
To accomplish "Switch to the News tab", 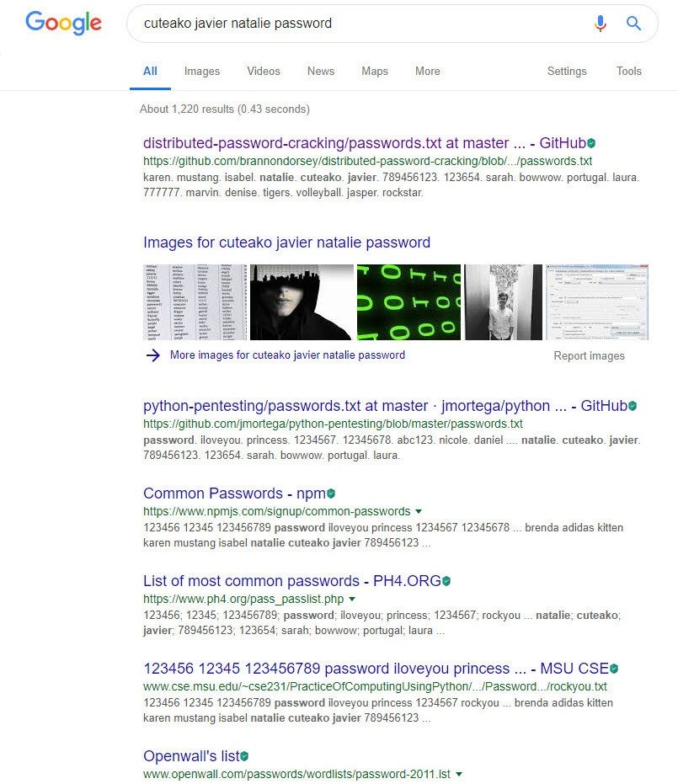I will 321,71.
